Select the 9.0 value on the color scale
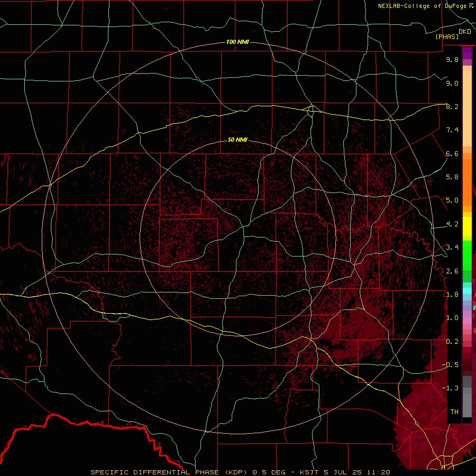This screenshot has height=476, width=476. 452,84
